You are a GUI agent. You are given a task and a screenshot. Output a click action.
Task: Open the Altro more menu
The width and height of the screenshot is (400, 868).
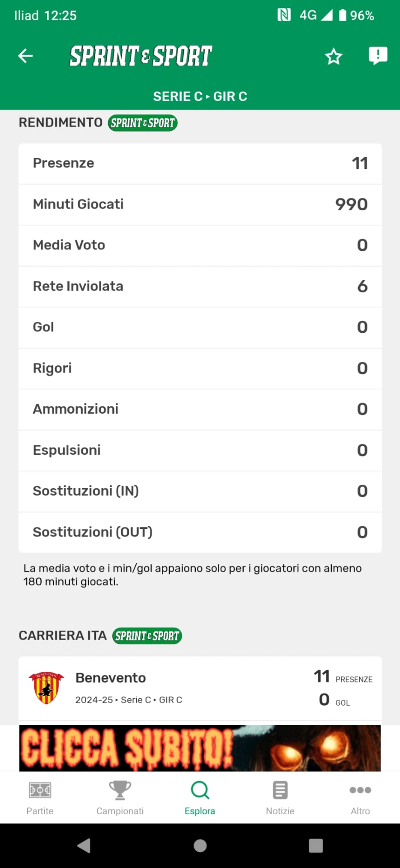pos(360,798)
